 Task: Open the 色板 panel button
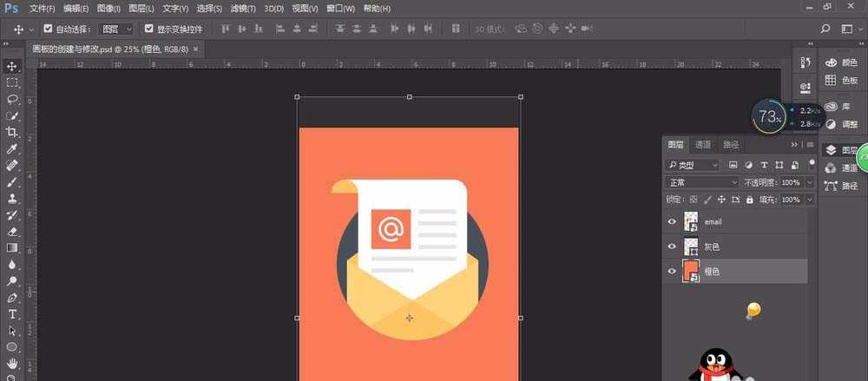841,81
